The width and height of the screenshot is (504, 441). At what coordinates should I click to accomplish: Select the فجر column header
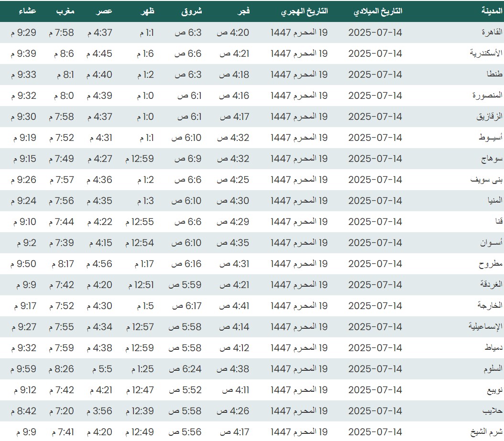(244, 11)
